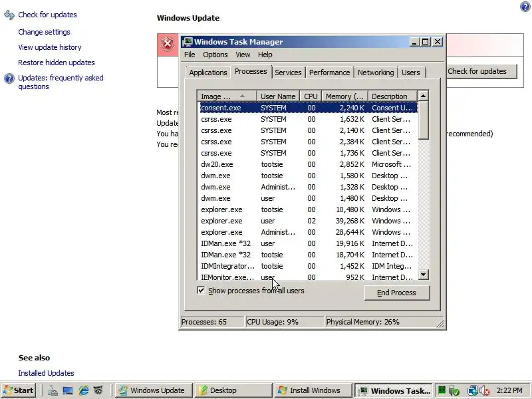Open View update history link
The width and height of the screenshot is (532, 399).
[x=50, y=47]
